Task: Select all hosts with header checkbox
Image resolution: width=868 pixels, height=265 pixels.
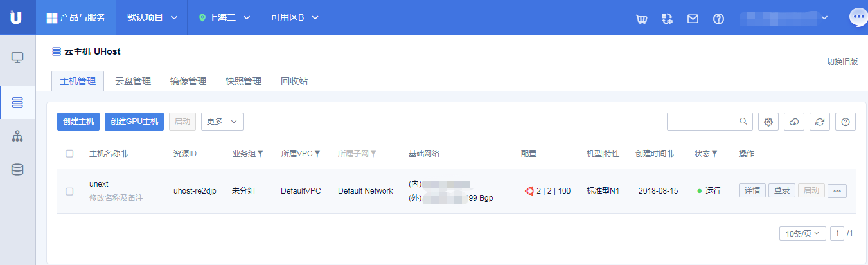Action: coord(69,154)
